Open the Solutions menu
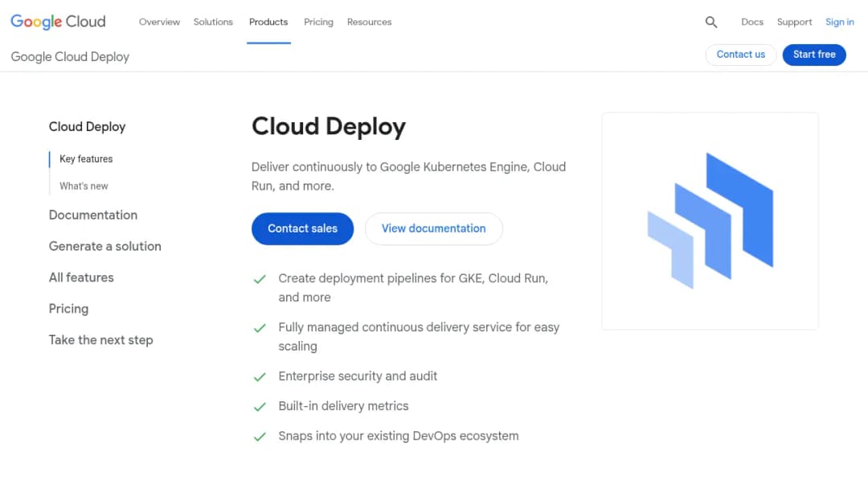The image size is (868, 489). [213, 23]
